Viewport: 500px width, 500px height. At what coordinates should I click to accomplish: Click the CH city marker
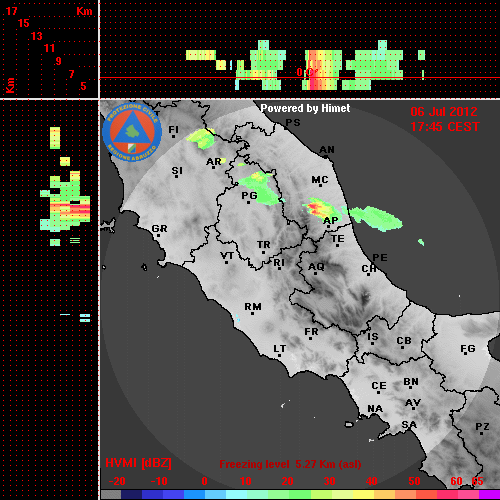(368, 275)
